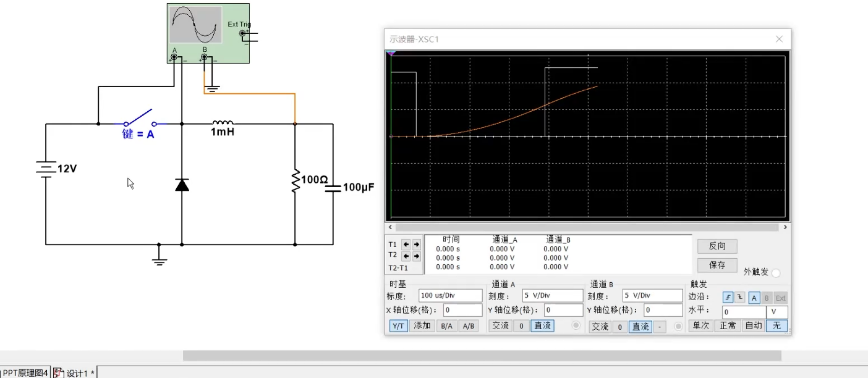Click oscilloscope scrollbar right arrow
Viewport: 868px width, 378px height.
coord(785,227)
